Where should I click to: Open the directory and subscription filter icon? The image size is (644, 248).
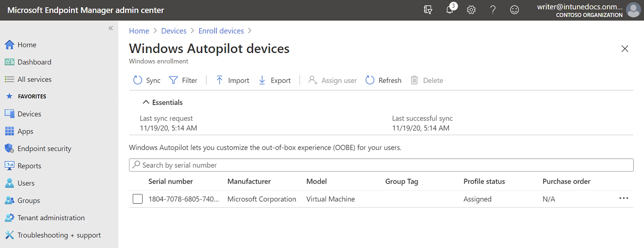click(428, 10)
